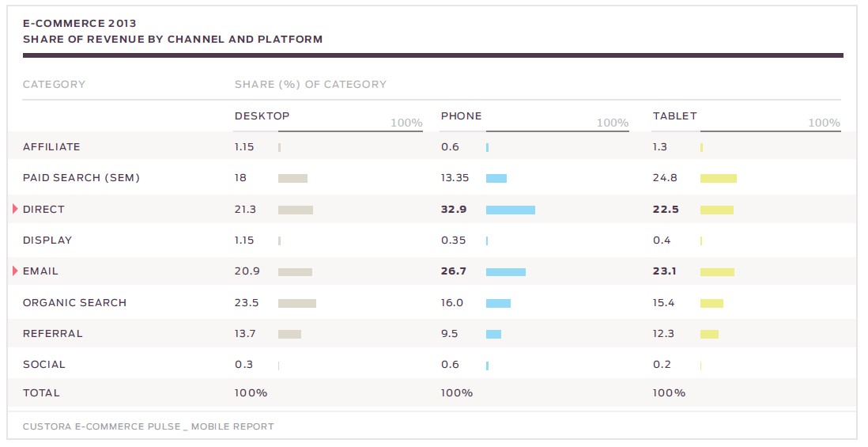Click the REFERRAL row label

[x=52, y=334]
